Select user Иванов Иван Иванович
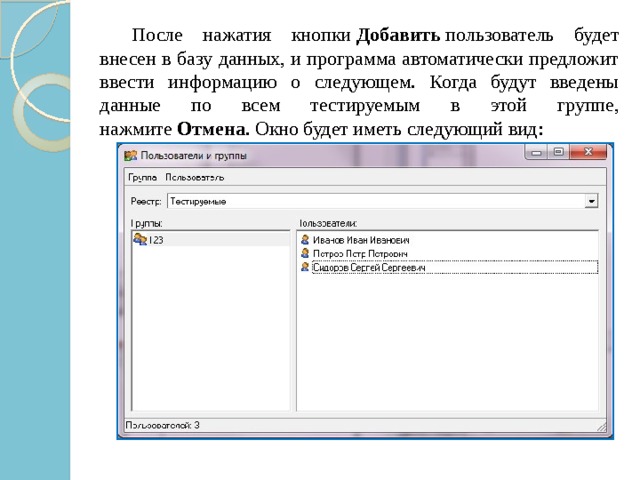 click(361, 240)
